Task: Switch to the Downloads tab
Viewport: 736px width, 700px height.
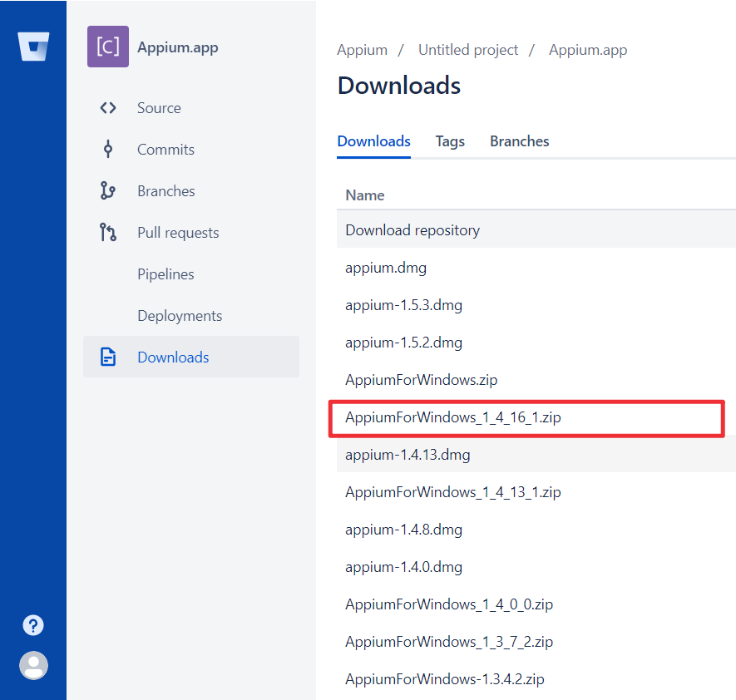Action: [373, 141]
